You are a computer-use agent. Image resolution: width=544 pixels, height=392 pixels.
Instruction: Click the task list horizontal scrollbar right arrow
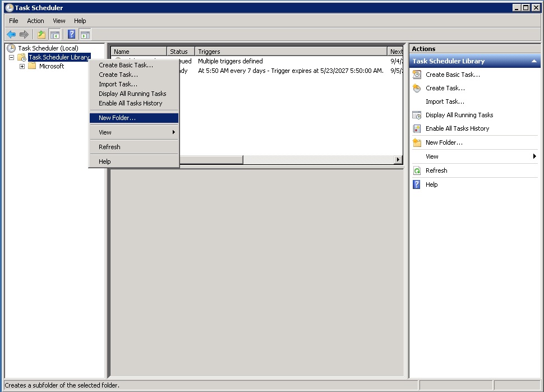pyautogui.click(x=398, y=160)
